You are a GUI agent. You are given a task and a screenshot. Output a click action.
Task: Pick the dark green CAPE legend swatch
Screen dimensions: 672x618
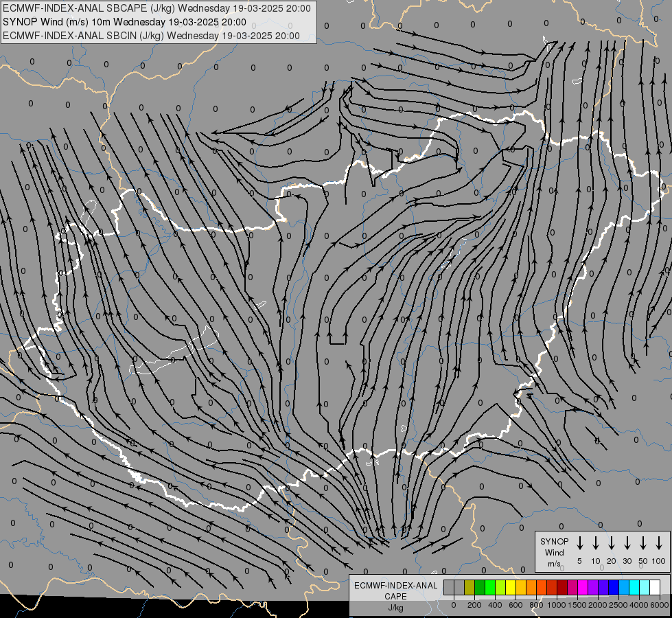point(480,587)
